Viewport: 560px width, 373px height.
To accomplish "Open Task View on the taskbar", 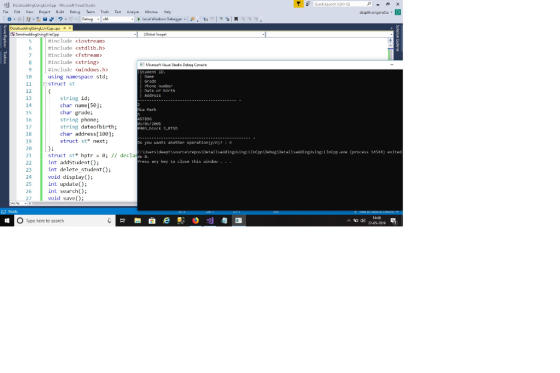I will click(x=122, y=221).
